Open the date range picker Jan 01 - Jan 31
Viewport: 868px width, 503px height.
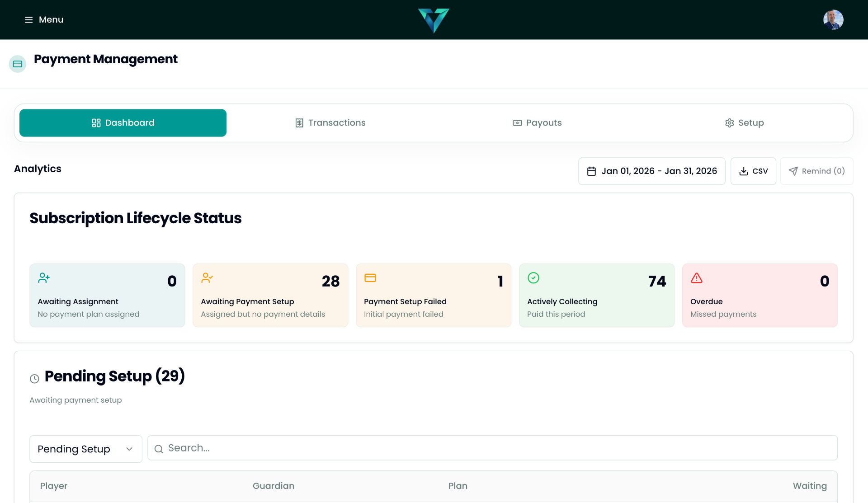pyautogui.click(x=651, y=171)
